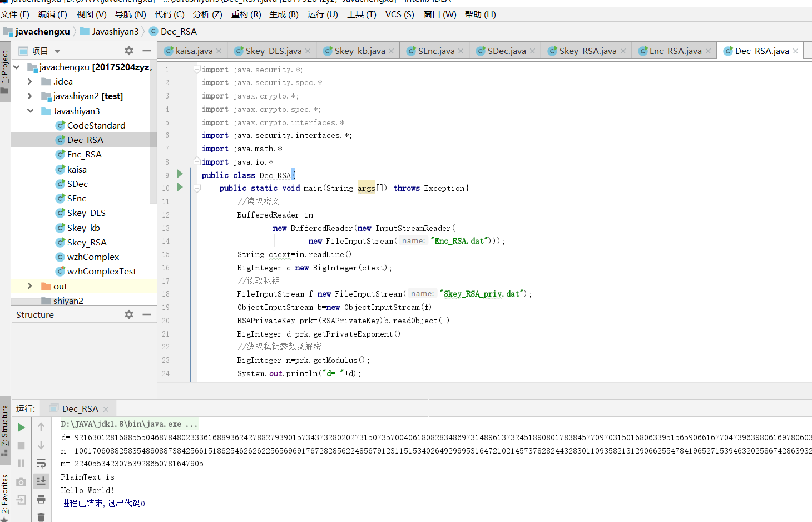The width and height of the screenshot is (812, 522).
Task: Open the 帮助 (H) menu
Action: [480, 14]
